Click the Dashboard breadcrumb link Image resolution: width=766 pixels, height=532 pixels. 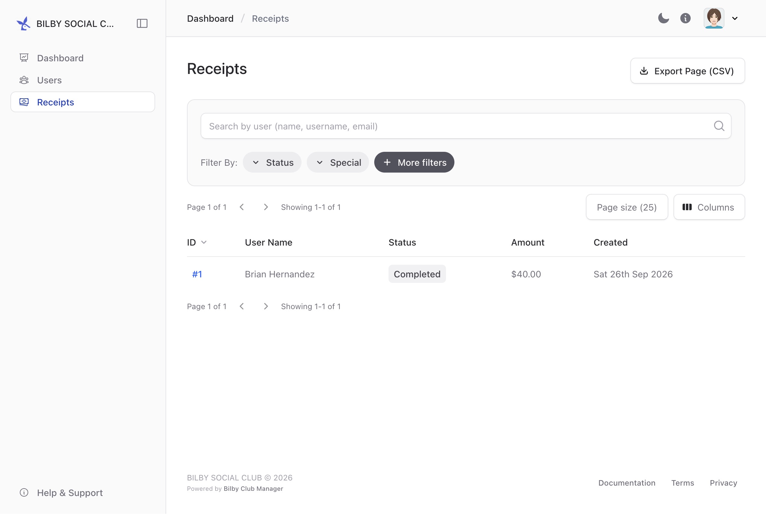pyautogui.click(x=210, y=18)
